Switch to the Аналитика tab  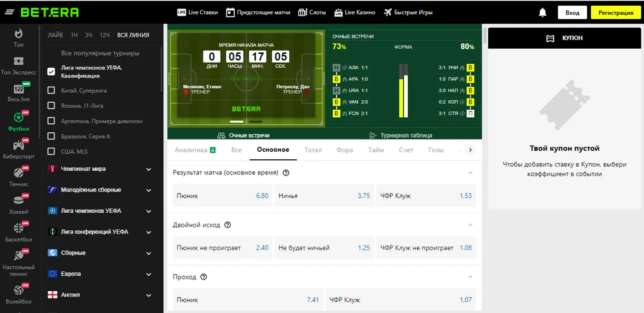(x=196, y=150)
